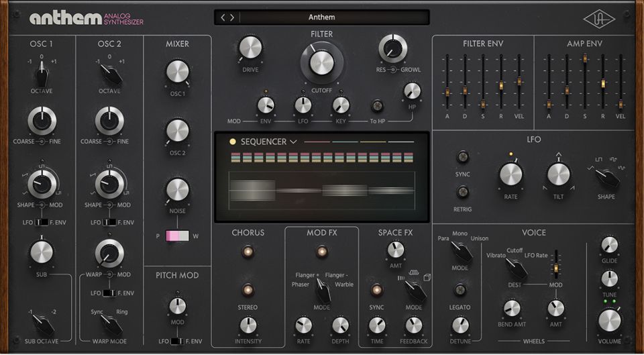The image size is (644, 355).
Task: Toggle the Space FX SYNC button
Action: (376, 290)
